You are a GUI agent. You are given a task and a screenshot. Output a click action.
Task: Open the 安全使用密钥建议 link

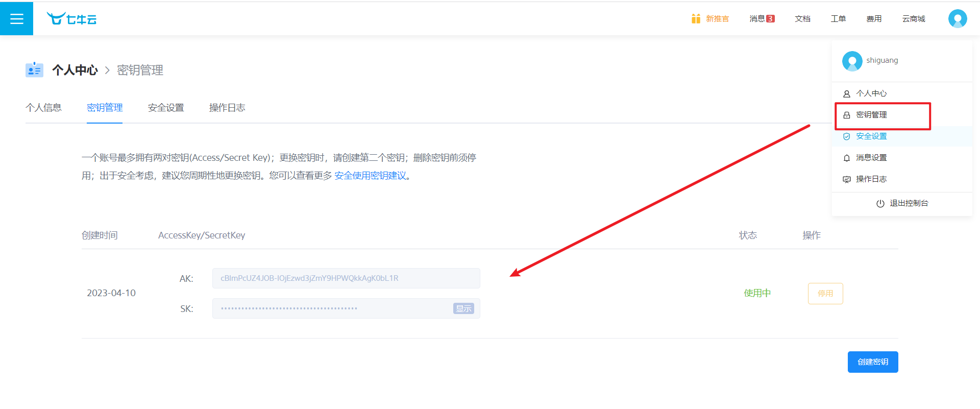click(x=370, y=176)
